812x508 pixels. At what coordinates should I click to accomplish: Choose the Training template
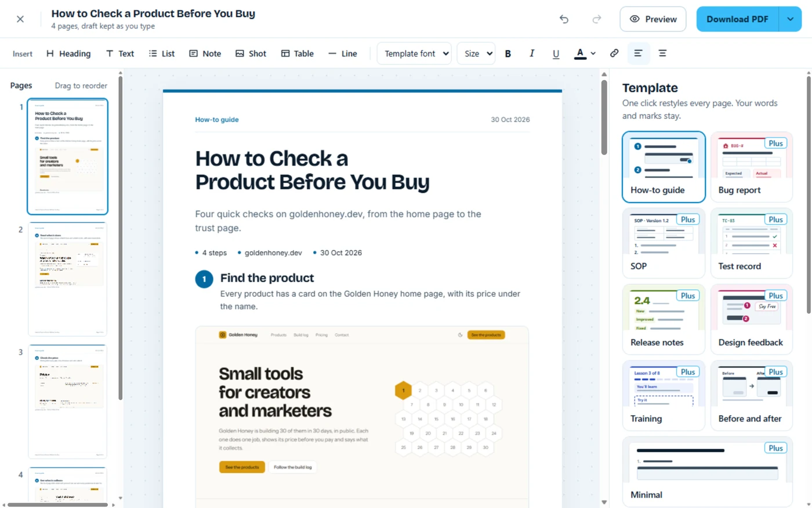point(664,395)
